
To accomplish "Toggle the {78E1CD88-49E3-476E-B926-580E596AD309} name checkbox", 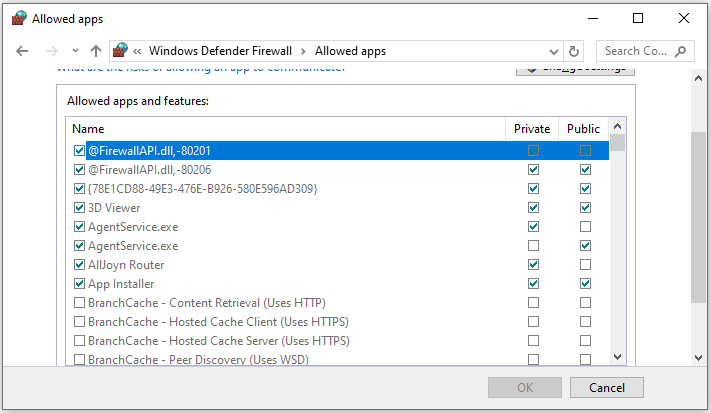I will coord(79,189).
